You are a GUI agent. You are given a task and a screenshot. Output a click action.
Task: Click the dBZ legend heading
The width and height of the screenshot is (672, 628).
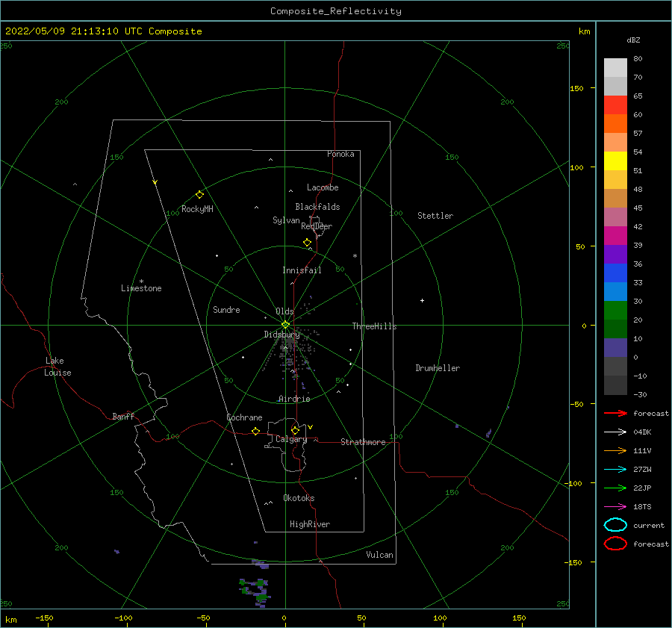click(x=633, y=40)
